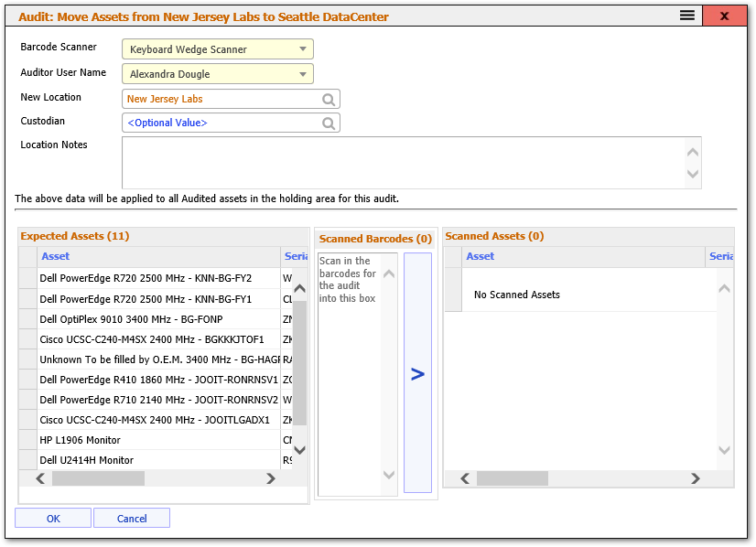Sort by the Asset column in Expected Assets
This screenshot has height=547, width=756.
[55, 256]
